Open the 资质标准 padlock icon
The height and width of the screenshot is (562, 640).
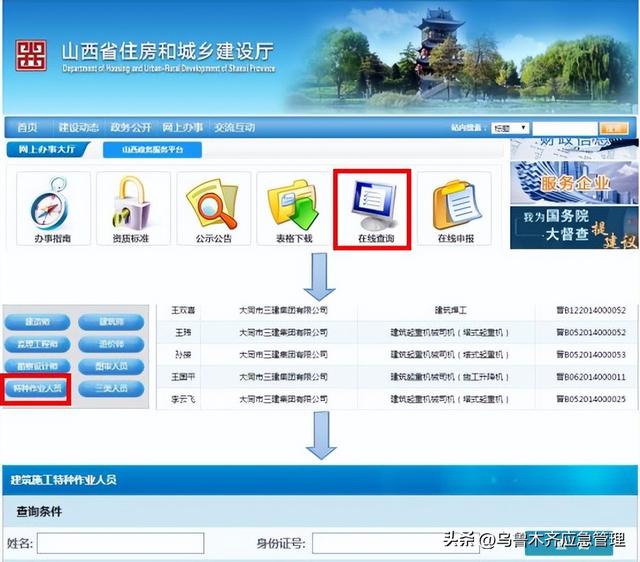(133, 209)
